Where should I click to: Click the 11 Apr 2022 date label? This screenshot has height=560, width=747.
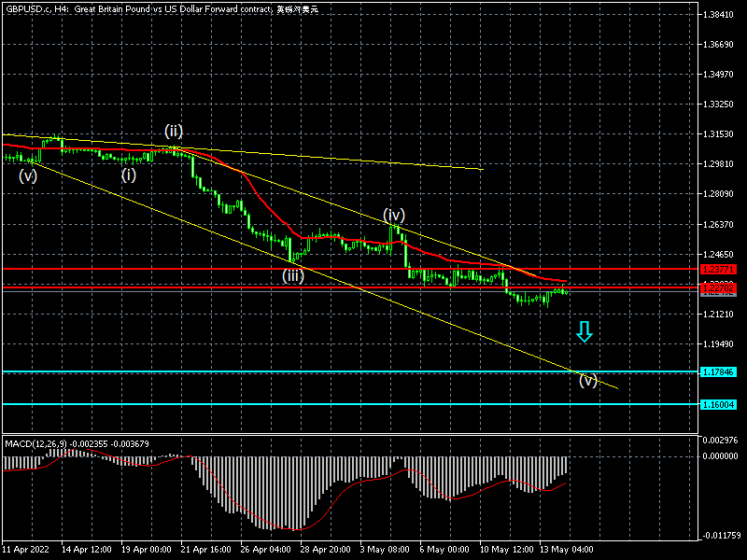click(25, 548)
